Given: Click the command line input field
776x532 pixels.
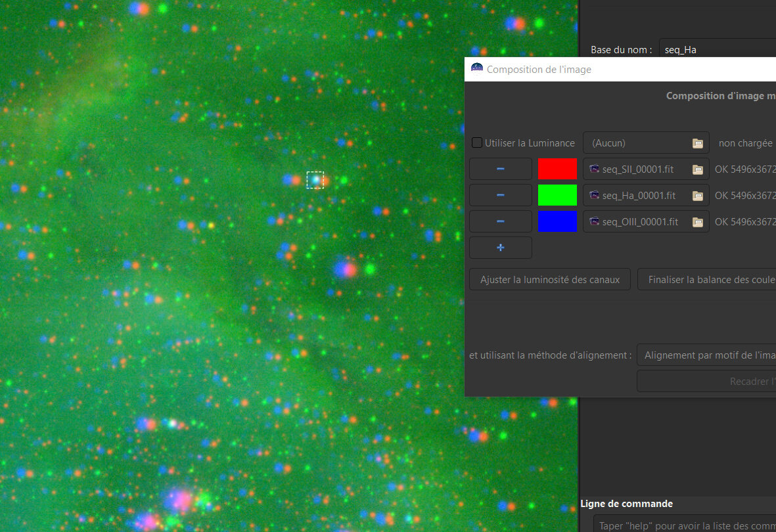Looking at the screenshot, I should tap(685, 525).
